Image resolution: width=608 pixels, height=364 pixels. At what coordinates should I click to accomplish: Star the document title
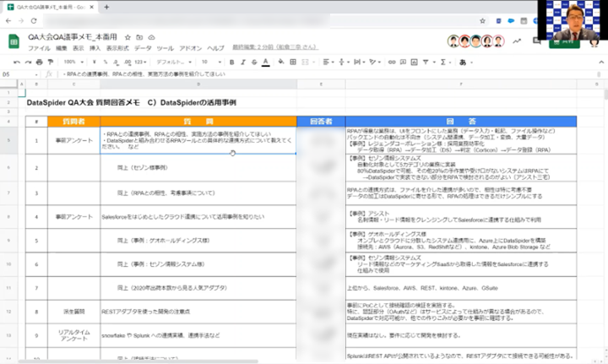pos(128,37)
